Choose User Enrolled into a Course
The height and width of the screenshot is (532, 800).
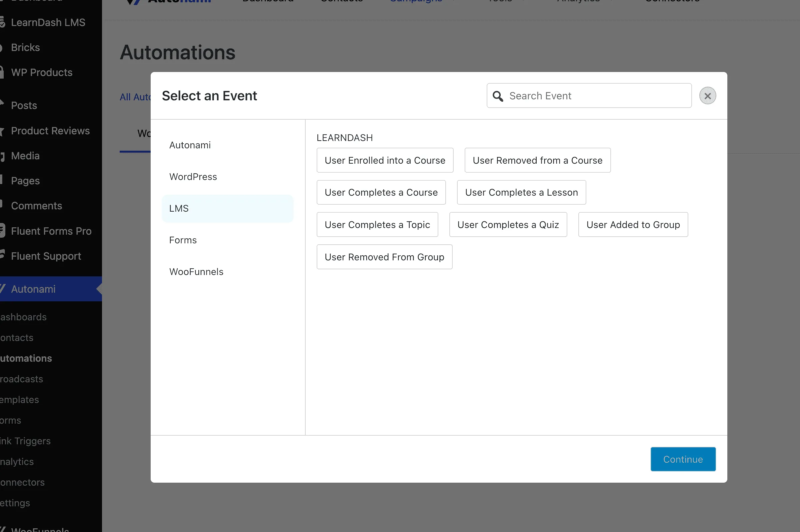[x=385, y=160]
